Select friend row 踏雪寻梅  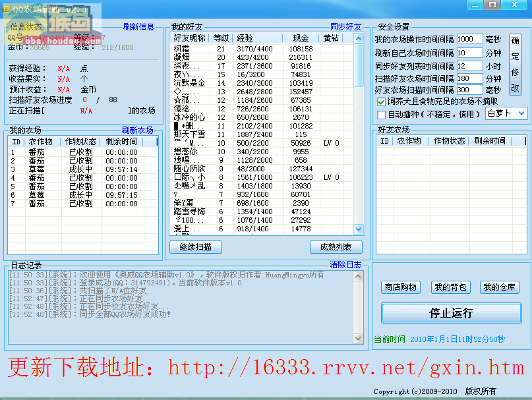click(x=261, y=212)
